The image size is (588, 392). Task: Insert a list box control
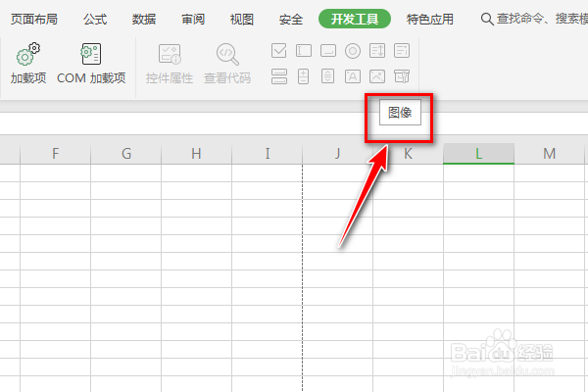click(x=377, y=51)
